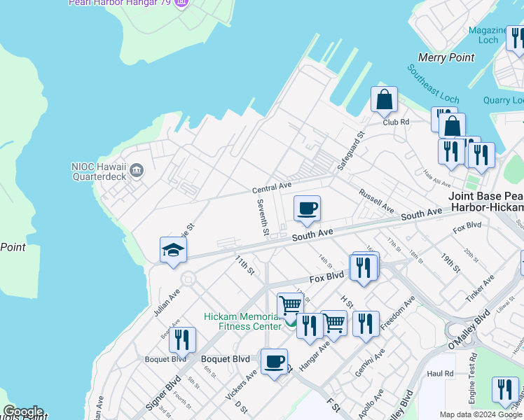Click Pearl Harbor Hangar 79 museum pin
The image size is (524, 420).
click(x=181, y=3)
